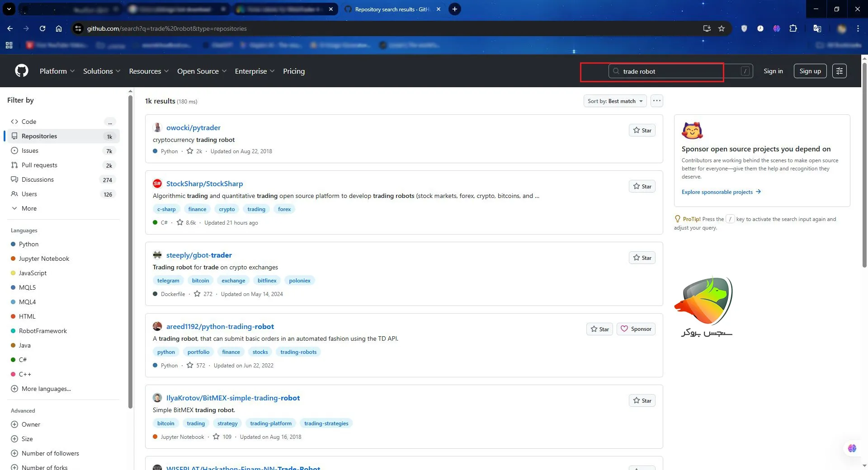The height and width of the screenshot is (470, 868).
Task: Click the trade robot search field
Action: coord(678,71)
